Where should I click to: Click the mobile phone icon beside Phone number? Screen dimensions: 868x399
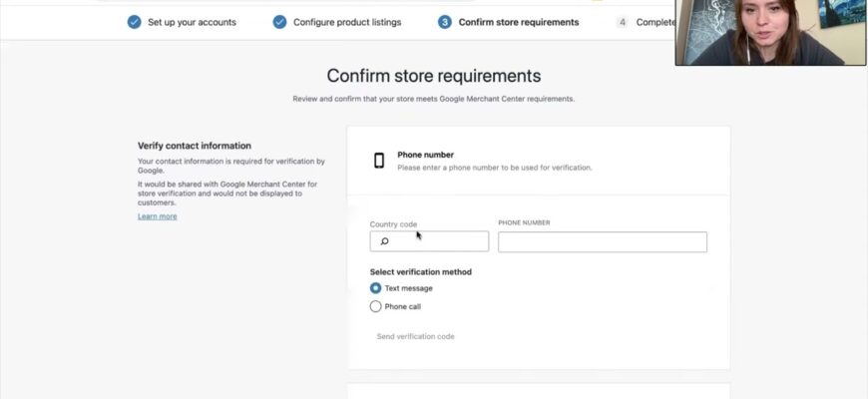tap(379, 161)
